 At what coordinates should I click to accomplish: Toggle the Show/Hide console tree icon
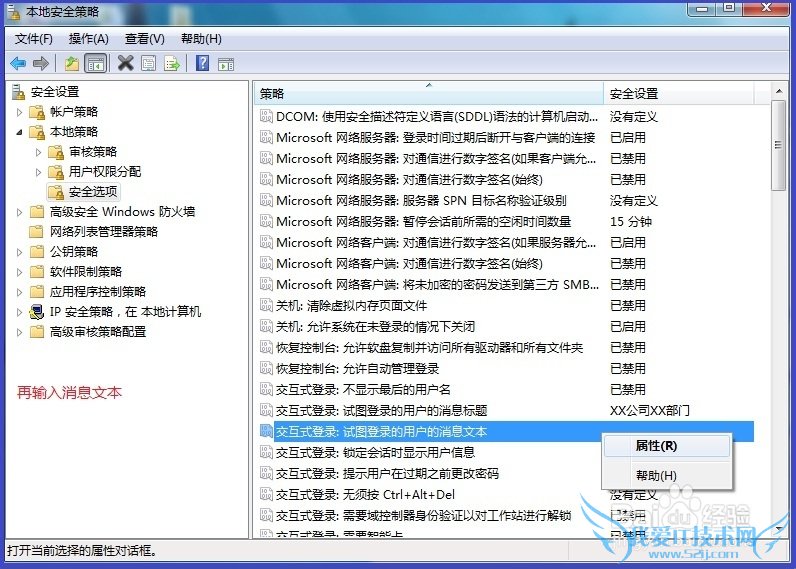pos(95,63)
